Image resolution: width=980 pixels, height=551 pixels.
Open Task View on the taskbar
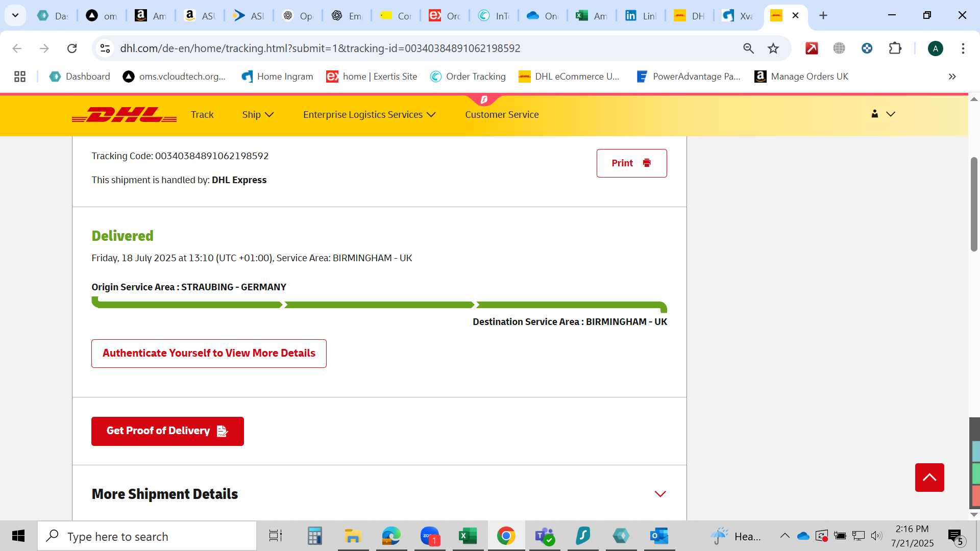click(276, 536)
